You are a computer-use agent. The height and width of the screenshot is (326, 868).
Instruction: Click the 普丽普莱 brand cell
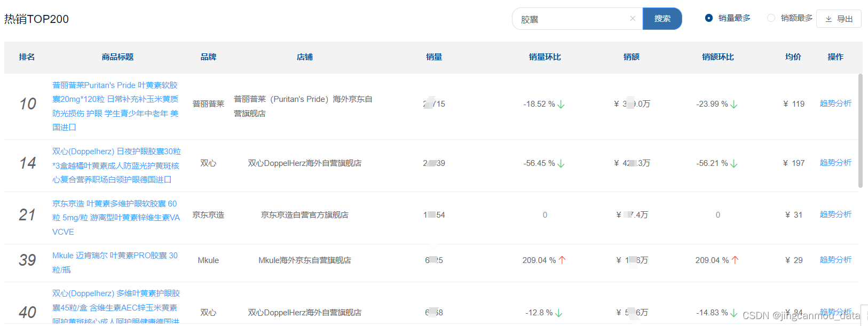pyautogui.click(x=208, y=104)
